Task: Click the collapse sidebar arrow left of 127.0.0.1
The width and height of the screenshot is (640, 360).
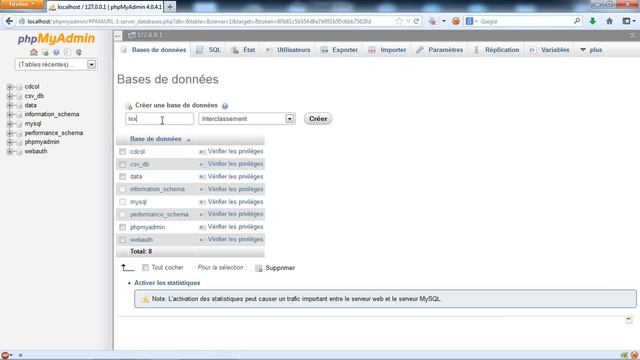Action: pos(118,36)
